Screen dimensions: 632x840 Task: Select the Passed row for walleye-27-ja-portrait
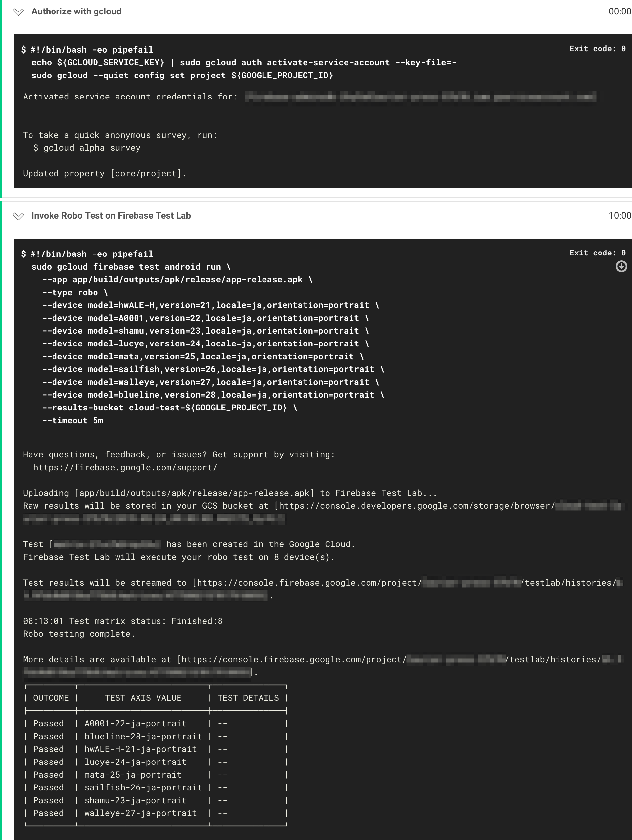114,813
